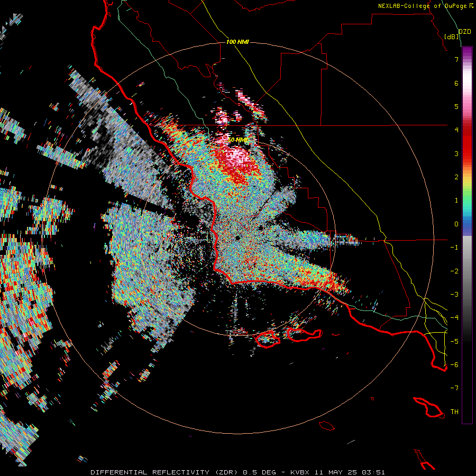This screenshot has width=476, height=476.
Task: Click the DZD product label
Action: 464,32
